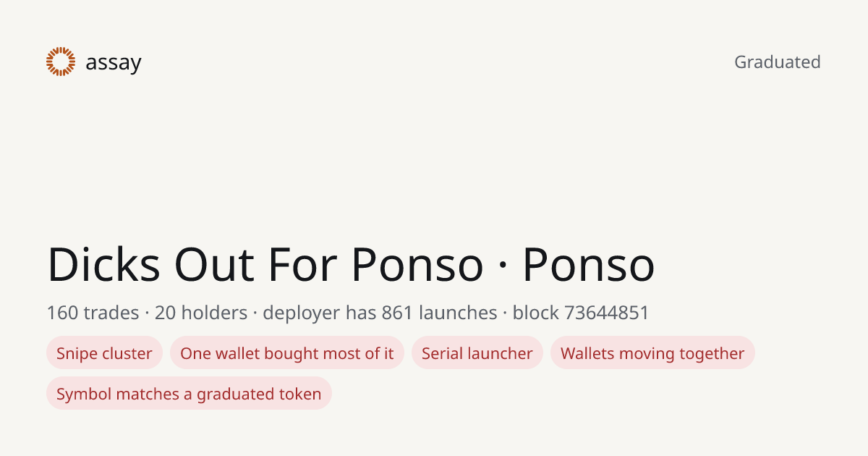Select the number 861 in stats

click(397, 313)
